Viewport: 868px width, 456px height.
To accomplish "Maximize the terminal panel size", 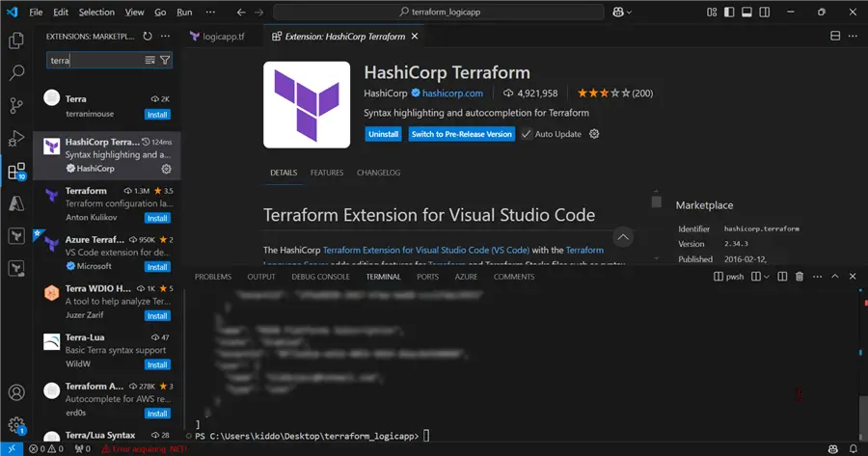I will [835, 276].
